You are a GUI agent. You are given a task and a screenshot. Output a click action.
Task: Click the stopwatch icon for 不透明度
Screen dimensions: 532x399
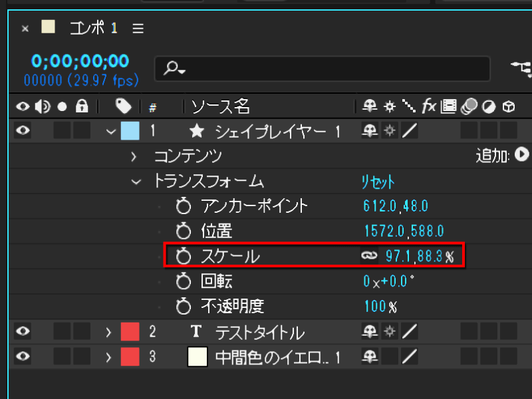[x=184, y=307]
